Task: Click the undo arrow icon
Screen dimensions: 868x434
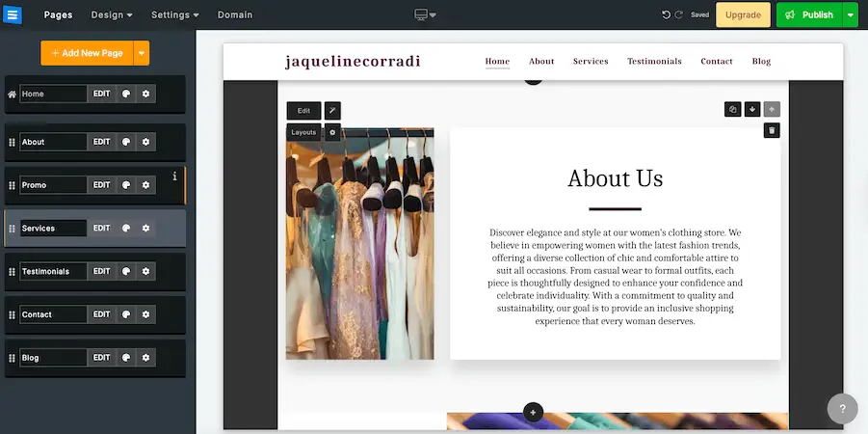Action: coord(666,15)
